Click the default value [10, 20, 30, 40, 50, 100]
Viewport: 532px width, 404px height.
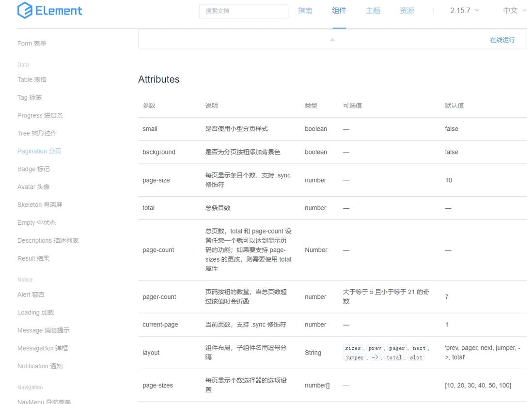[478, 385]
